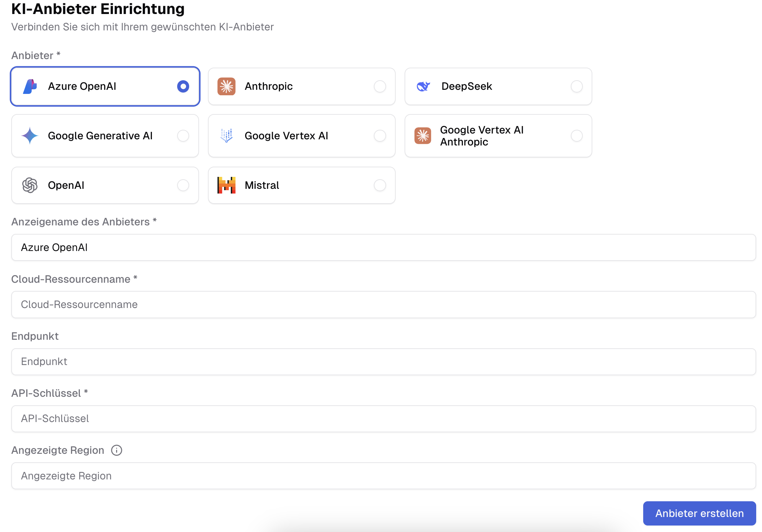Click the Angezeigte Region input field
The width and height of the screenshot is (762, 532).
pos(383,476)
